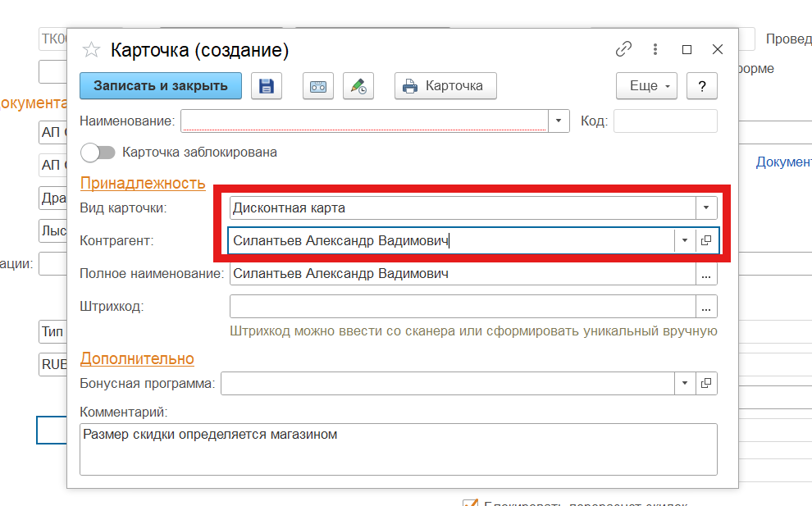Image resolution: width=812 pixels, height=506 pixels.
Task: Copy link using the chain icon
Action: tap(623, 49)
